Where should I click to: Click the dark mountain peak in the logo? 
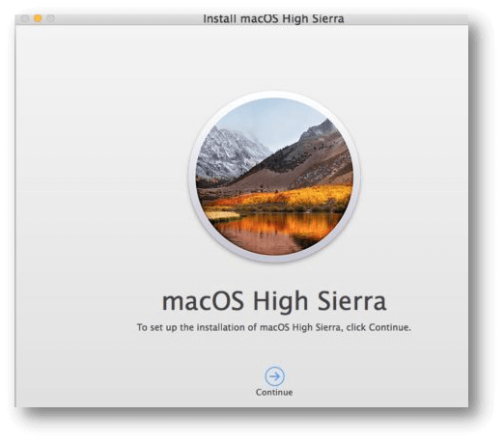pyautogui.click(x=317, y=128)
